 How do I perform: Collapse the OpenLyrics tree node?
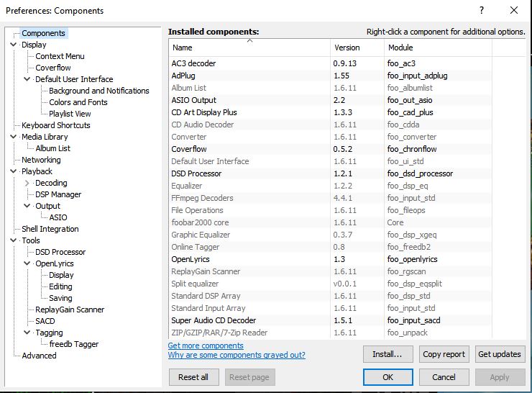[x=27, y=263]
